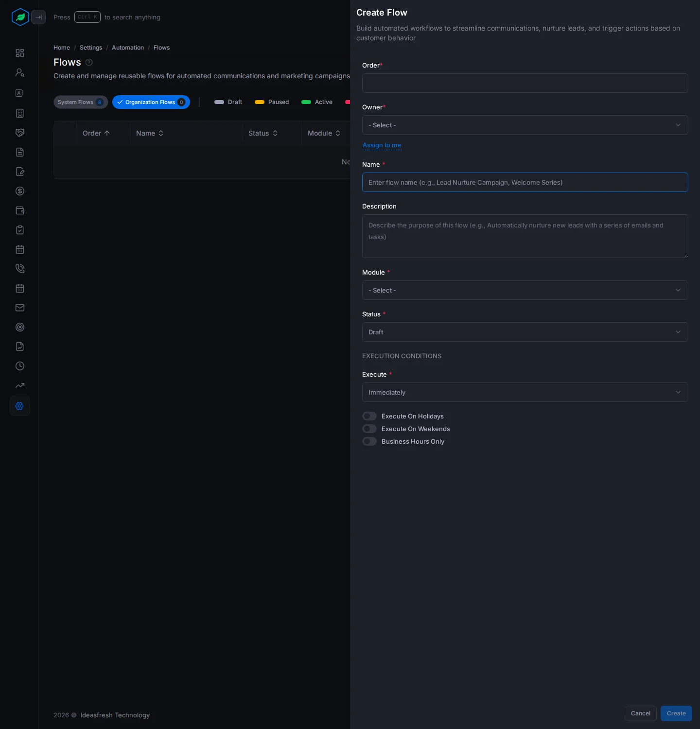The width and height of the screenshot is (700, 729).
Task: Expand the Module select dropdown
Action: tap(525, 290)
